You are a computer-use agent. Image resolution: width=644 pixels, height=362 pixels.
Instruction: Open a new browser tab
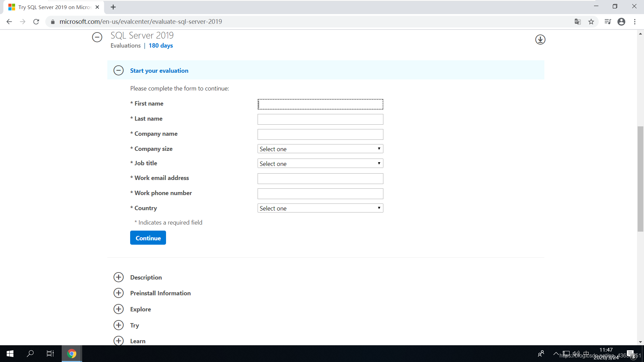pyautogui.click(x=113, y=7)
